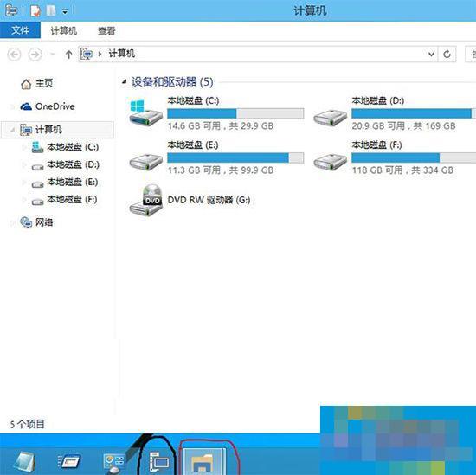
Task: Select 主页 in navigation pane
Action: 44,83
